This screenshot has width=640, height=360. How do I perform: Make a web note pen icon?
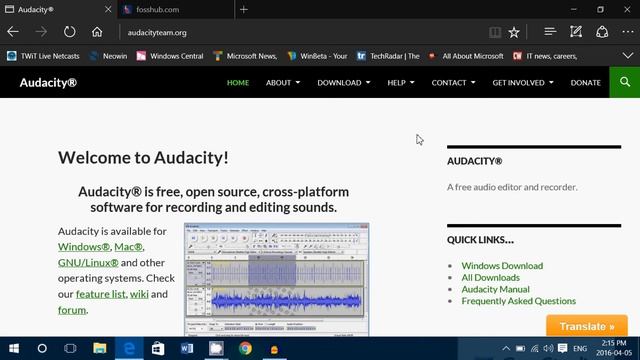click(x=576, y=32)
